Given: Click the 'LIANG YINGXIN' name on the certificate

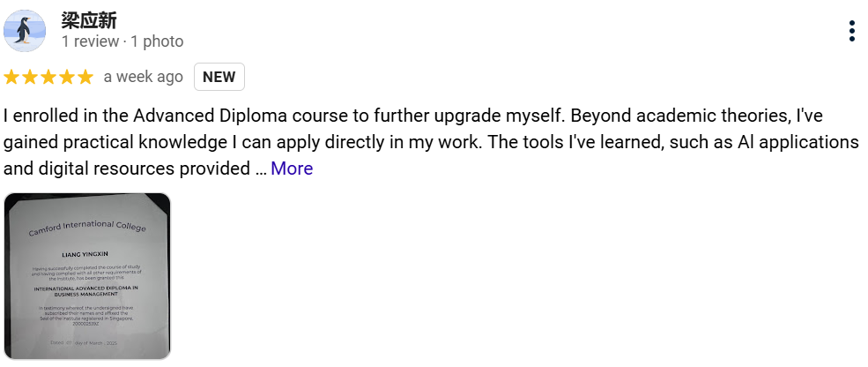Looking at the screenshot, I should pyautogui.click(x=85, y=254).
